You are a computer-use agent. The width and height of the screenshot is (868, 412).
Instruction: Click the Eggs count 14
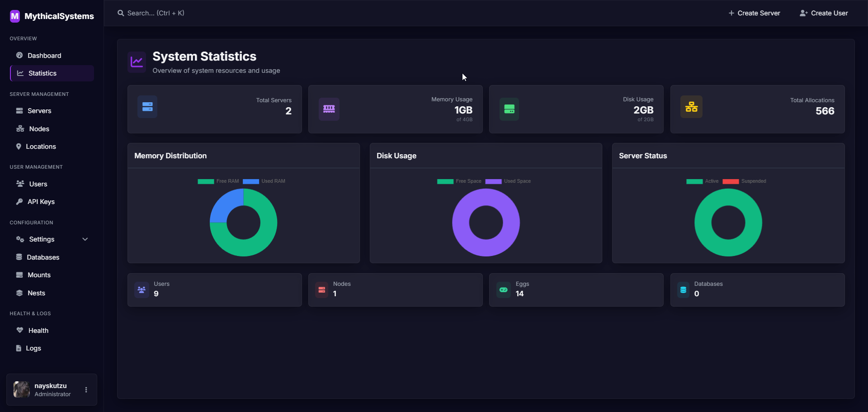[x=519, y=294]
